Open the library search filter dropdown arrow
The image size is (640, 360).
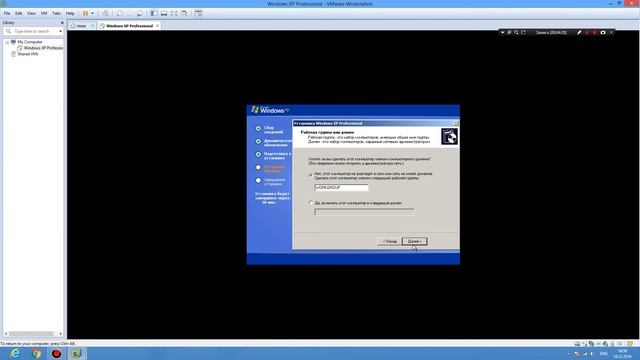tap(60, 31)
